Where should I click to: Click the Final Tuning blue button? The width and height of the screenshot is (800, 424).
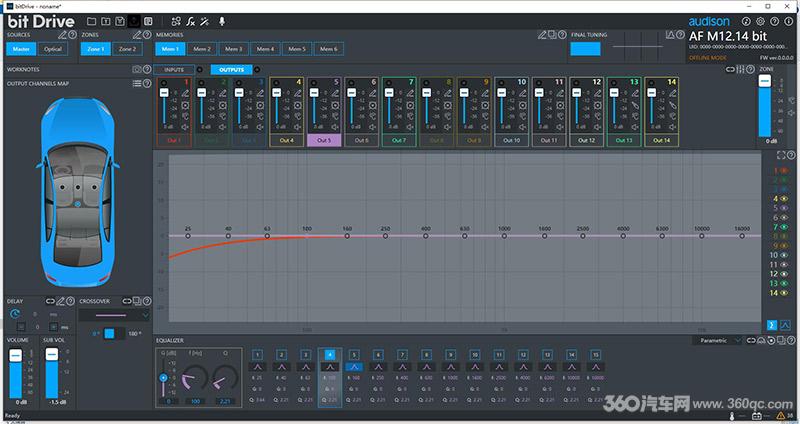585,49
